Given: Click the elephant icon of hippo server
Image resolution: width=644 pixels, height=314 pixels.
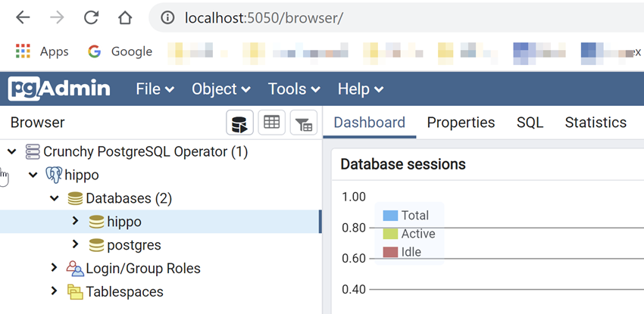Looking at the screenshot, I should click(54, 175).
